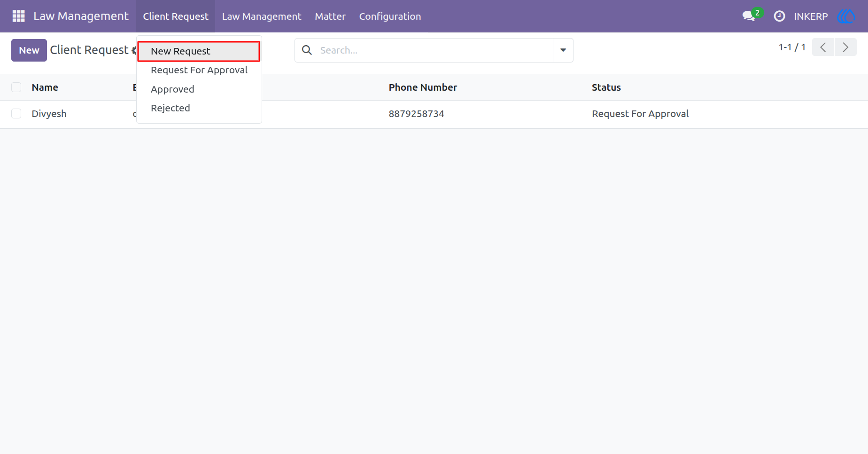The image size is (868, 454).
Task: Open the activities clock icon
Action: click(779, 16)
